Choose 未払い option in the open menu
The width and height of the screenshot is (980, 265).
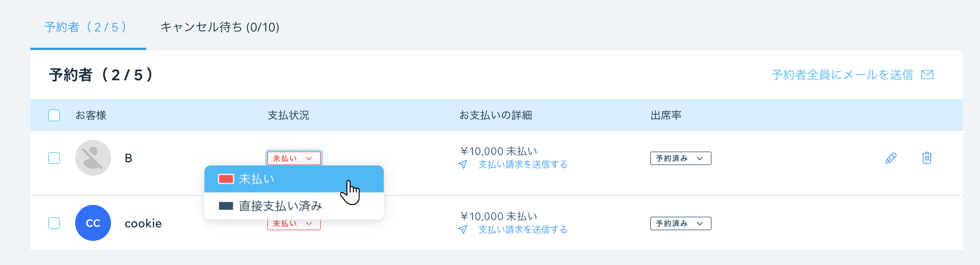click(294, 179)
